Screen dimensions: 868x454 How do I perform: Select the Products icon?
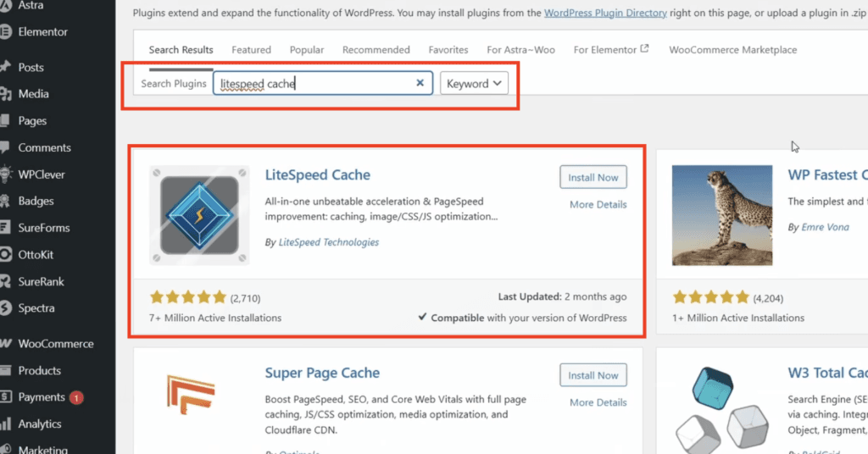point(5,370)
